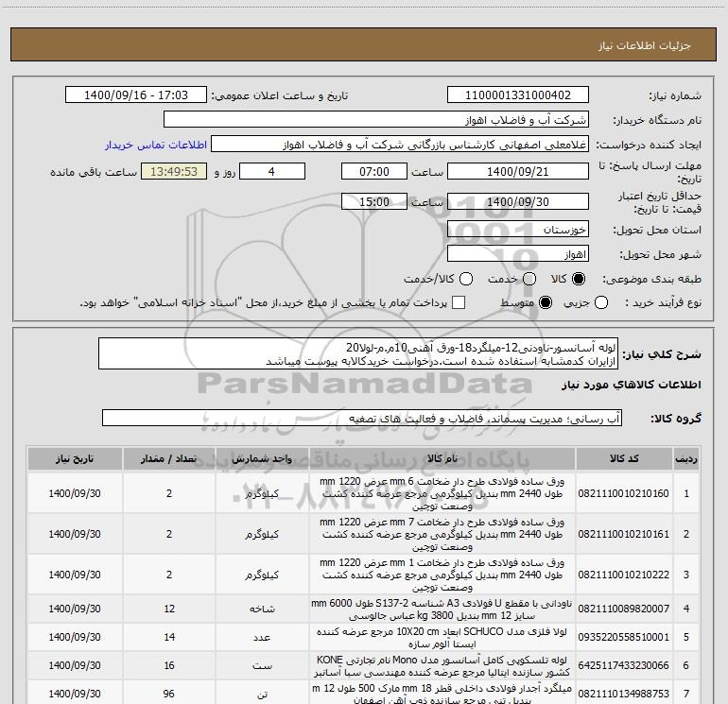Image resolution: width=728 pixels, height=704 pixels.
Task: Click the ردیف column header
Action: pyautogui.click(x=686, y=458)
